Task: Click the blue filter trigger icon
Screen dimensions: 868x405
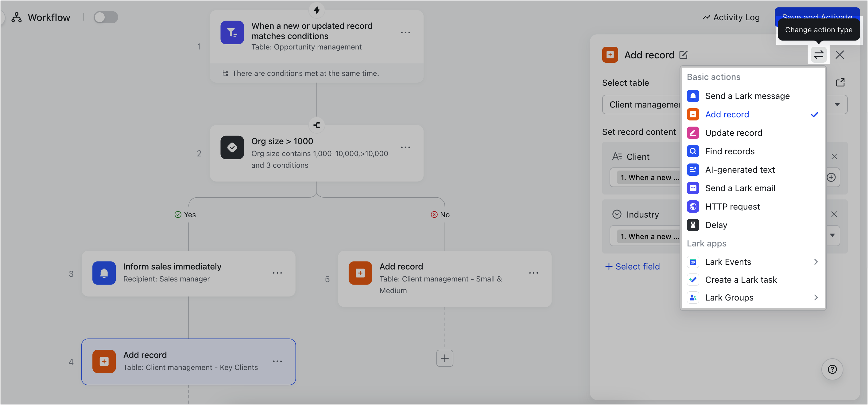Action: tap(232, 32)
